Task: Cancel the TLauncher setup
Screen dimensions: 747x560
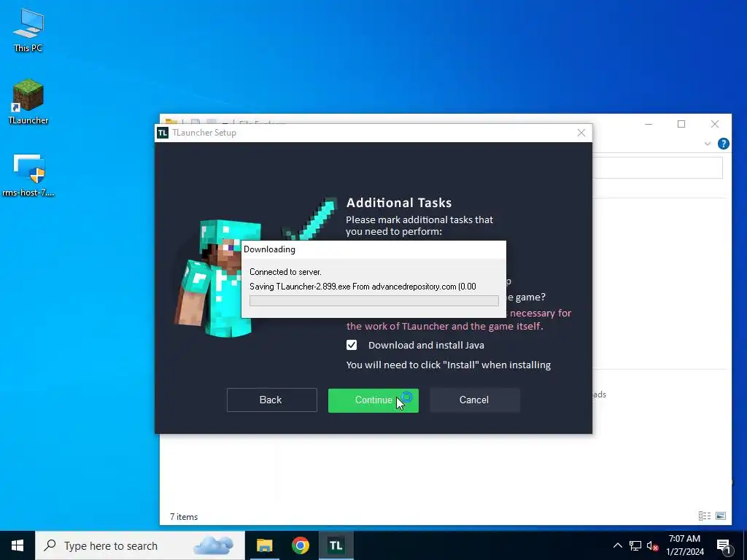Action: click(x=474, y=400)
